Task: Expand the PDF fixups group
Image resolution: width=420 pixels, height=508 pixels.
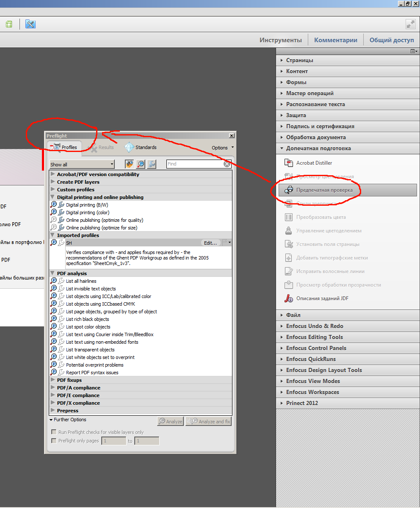Action: pyautogui.click(x=53, y=380)
